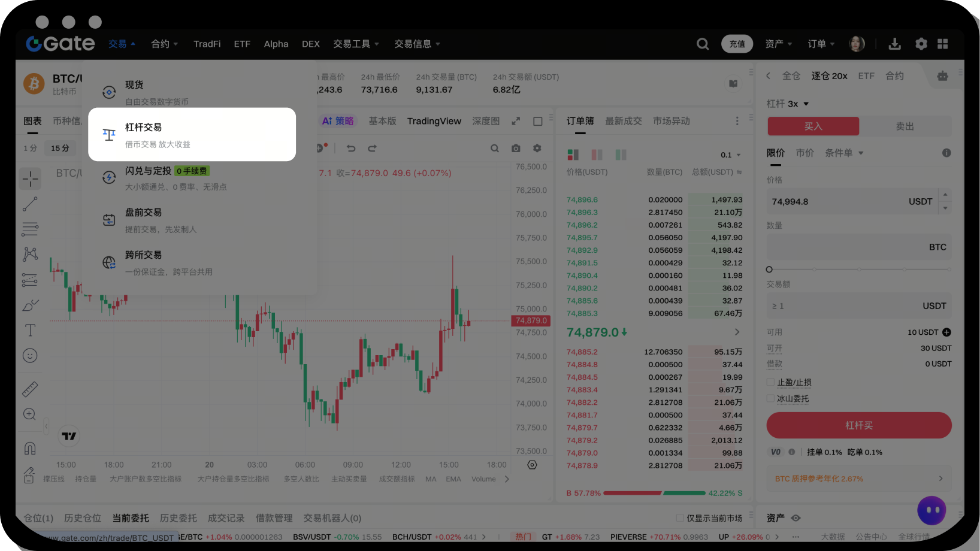Image resolution: width=980 pixels, height=551 pixels.
Task: Expand the 条件单 order type dropdown
Action: (x=844, y=153)
